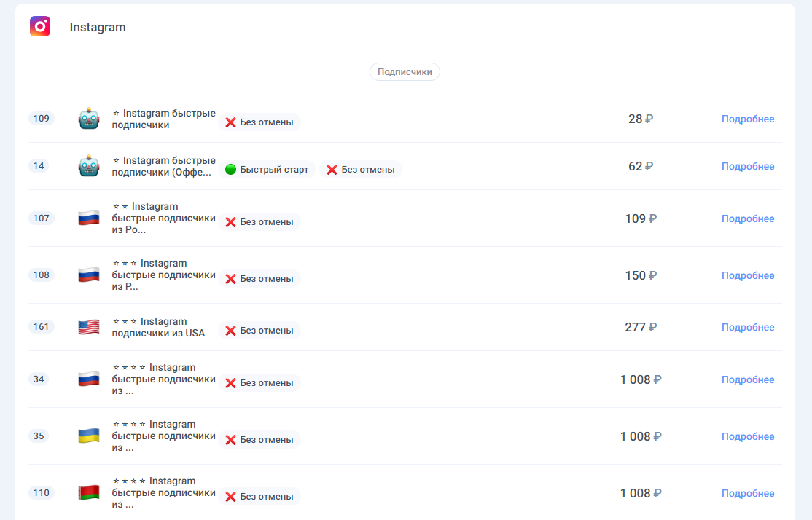Click service title in row 34
The width and height of the screenshot is (812, 520).
(x=164, y=379)
